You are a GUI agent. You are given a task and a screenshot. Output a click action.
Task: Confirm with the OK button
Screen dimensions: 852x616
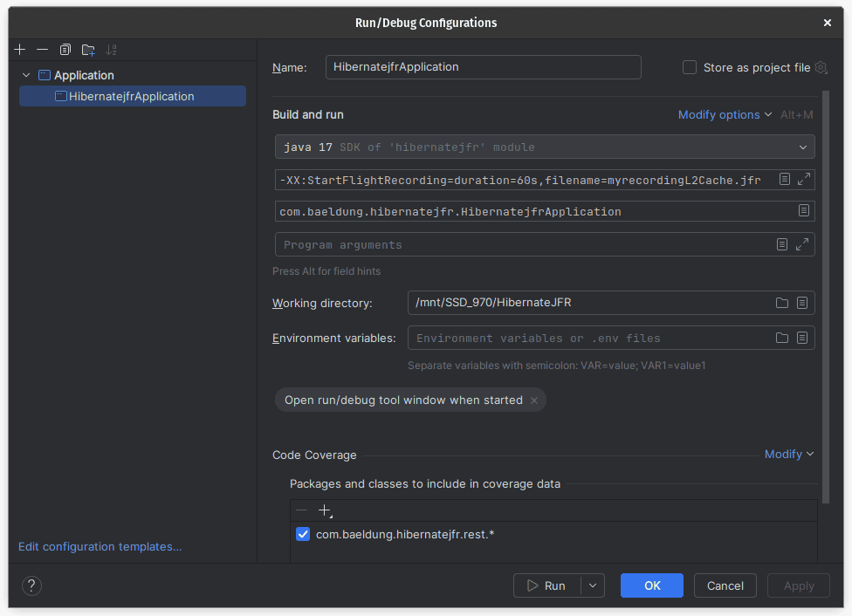click(x=652, y=585)
